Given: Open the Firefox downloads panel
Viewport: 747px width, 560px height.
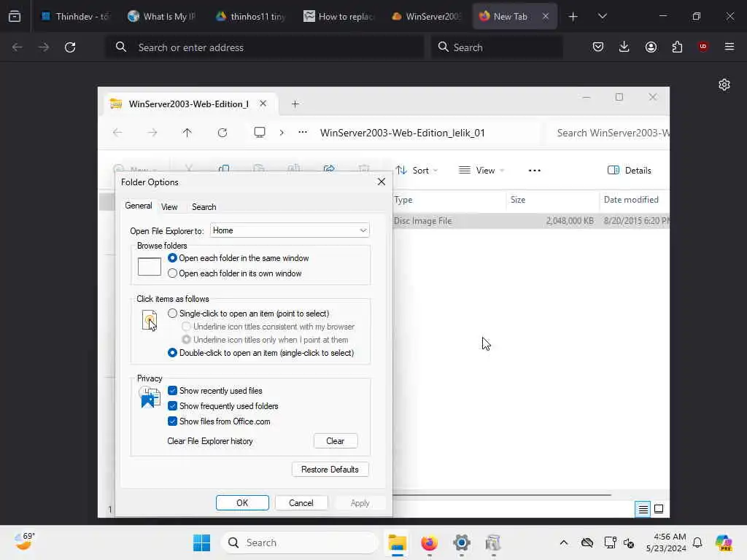Looking at the screenshot, I should [624, 47].
